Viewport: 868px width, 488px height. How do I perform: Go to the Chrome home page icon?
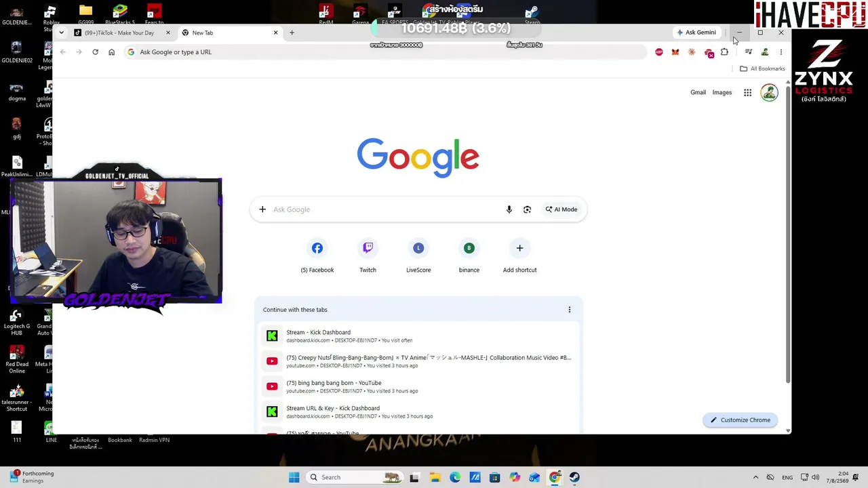pos(111,52)
